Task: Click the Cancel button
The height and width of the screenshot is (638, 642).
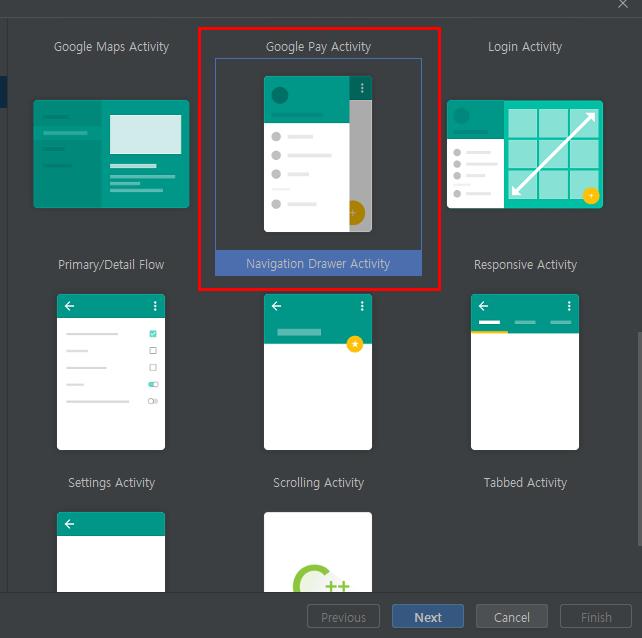Action: pyautogui.click(x=512, y=616)
